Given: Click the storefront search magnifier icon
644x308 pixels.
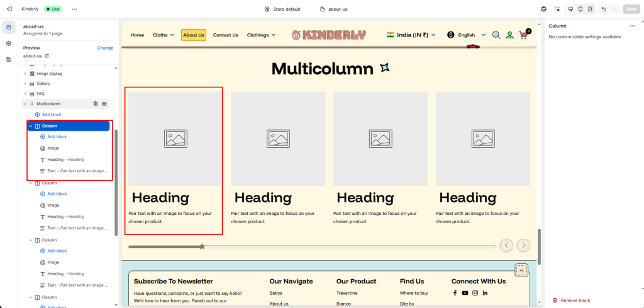Looking at the screenshot, I should coord(496,35).
